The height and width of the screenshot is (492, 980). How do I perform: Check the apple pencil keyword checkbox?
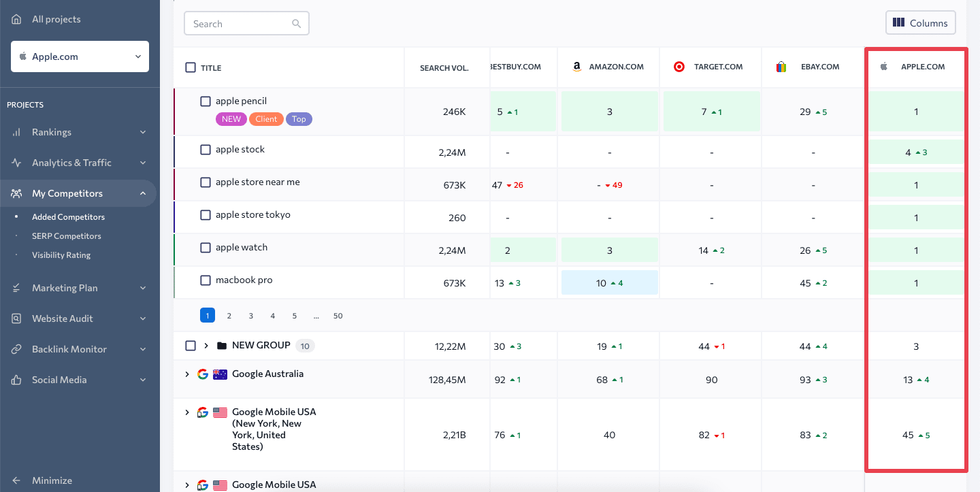(x=206, y=101)
